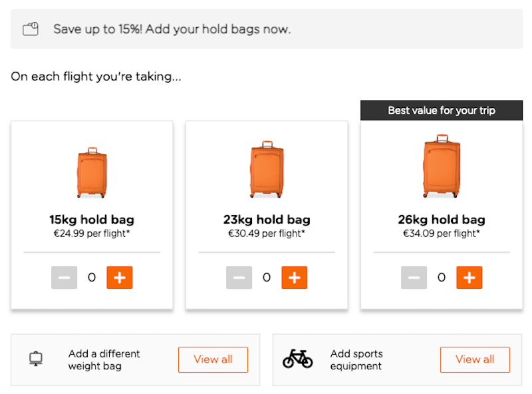The width and height of the screenshot is (532, 394).
Task: Click the 'Save up to 15%' banner text
Action: click(172, 29)
